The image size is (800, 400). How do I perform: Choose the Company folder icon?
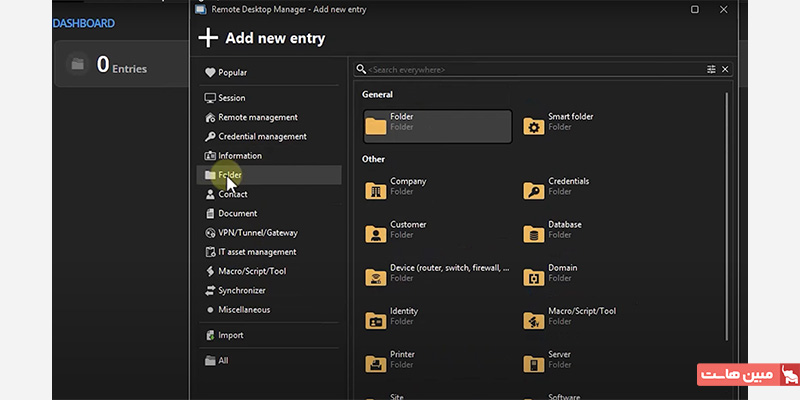[x=376, y=191]
